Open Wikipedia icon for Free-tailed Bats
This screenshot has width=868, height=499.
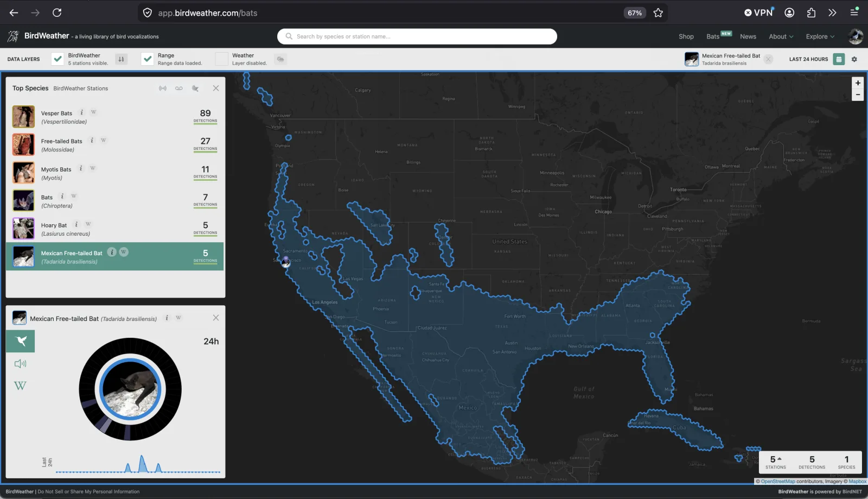pyautogui.click(x=104, y=140)
